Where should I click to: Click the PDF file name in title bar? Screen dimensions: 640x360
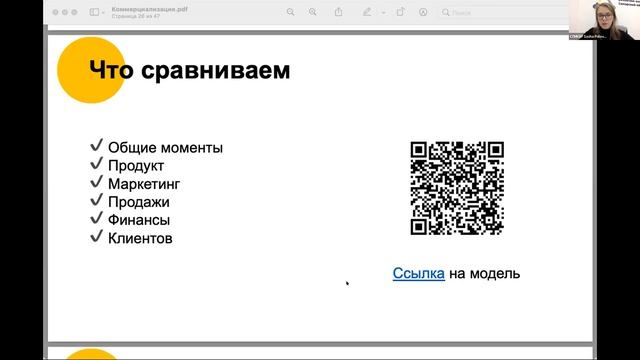(149, 9)
